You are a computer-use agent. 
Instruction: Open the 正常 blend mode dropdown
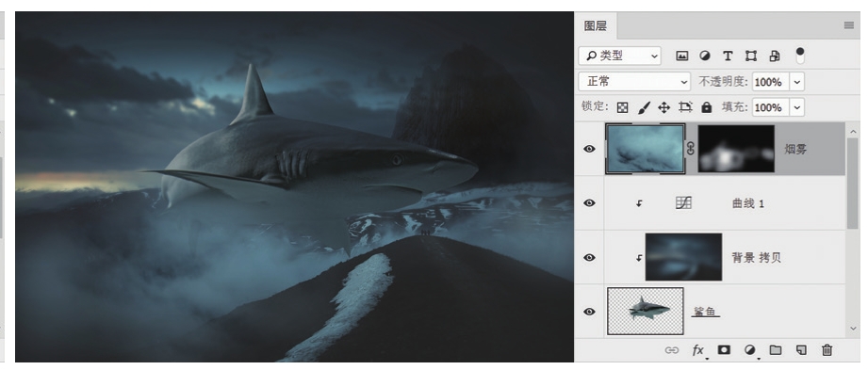click(634, 82)
